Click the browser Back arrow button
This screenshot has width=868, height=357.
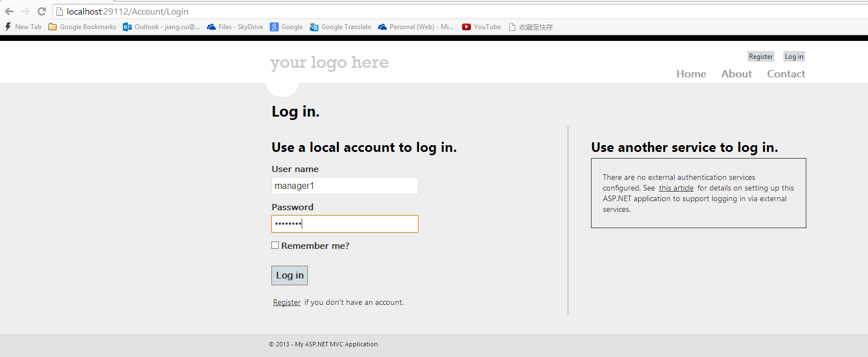point(9,11)
